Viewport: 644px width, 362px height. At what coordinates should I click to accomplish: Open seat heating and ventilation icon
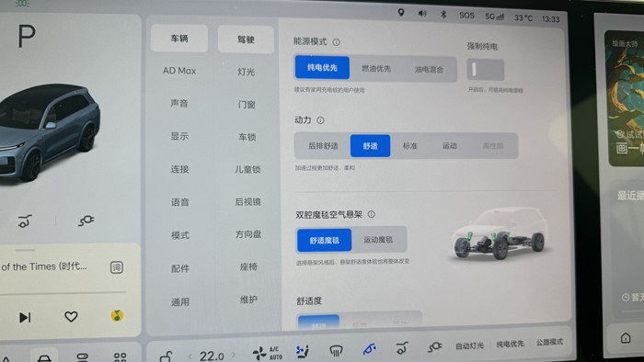click(x=303, y=351)
